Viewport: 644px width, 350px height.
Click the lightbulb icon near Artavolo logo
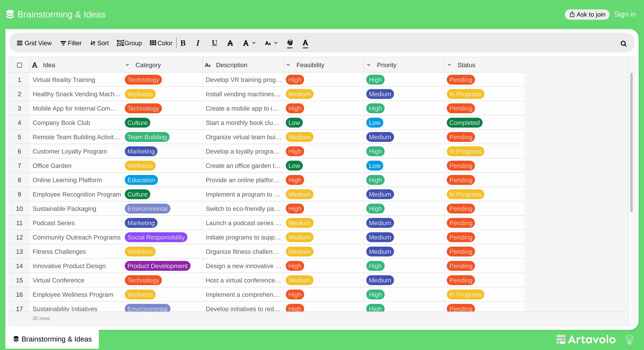[629, 339]
